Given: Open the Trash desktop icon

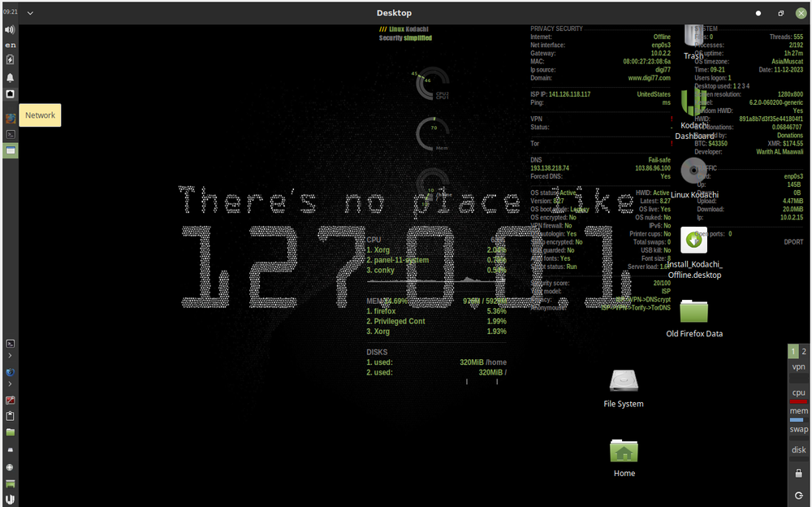Looking at the screenshot, I should point(693,42).
